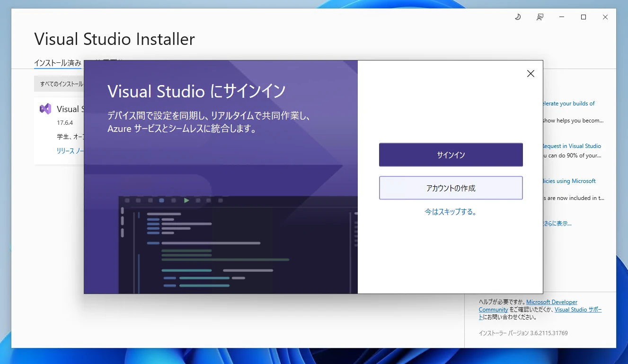Open the 'Request in Visual Studio' news link
The image size is (628, 364).
pos(572,146)
